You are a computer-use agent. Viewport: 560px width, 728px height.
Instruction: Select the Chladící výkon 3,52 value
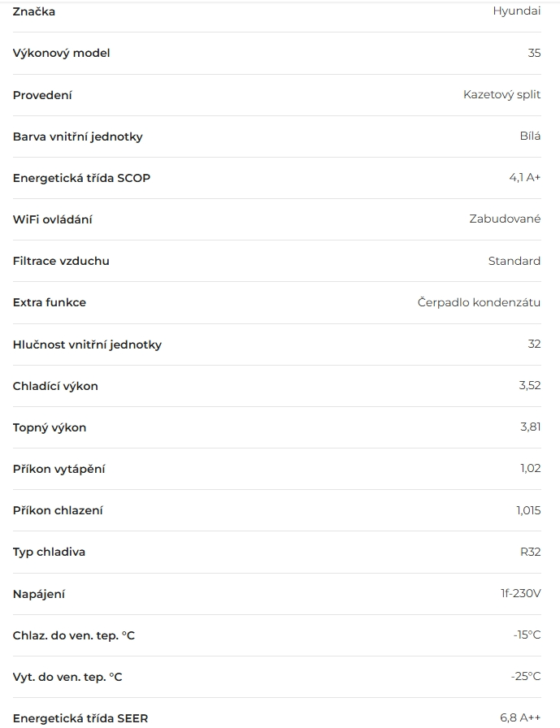(x=530, y=386)
